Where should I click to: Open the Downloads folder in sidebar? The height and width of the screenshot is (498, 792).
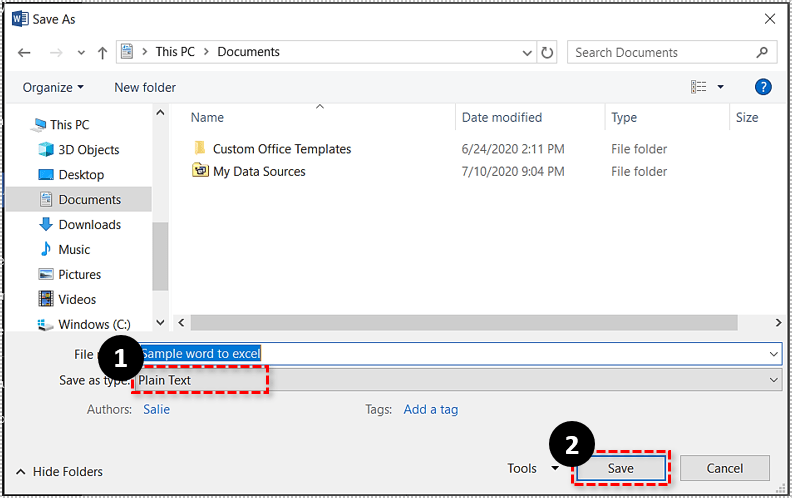89,225
